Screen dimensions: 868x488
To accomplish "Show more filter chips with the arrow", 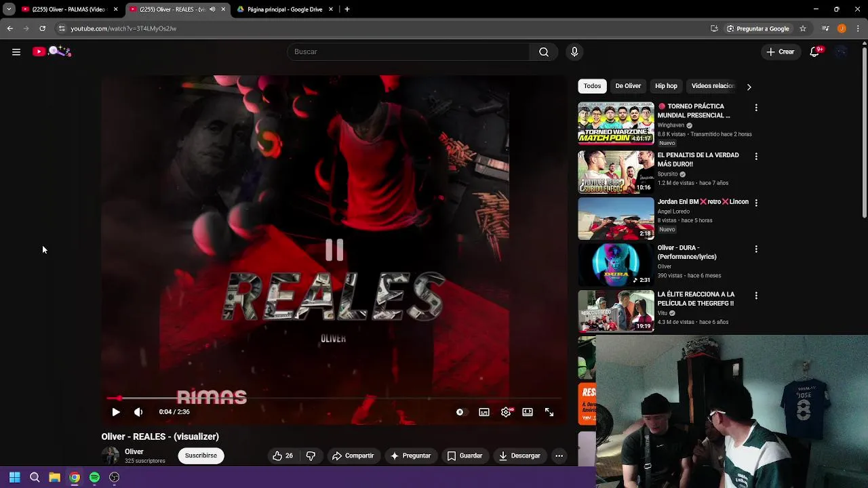I will pos(749,87).
